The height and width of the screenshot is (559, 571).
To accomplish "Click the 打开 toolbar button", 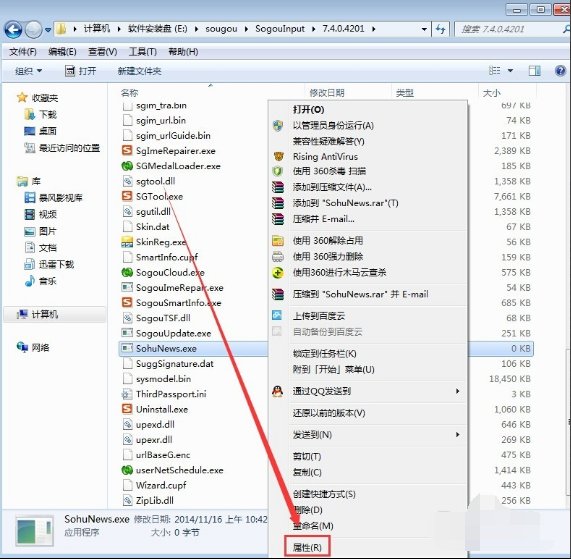I will coord(80,71).
